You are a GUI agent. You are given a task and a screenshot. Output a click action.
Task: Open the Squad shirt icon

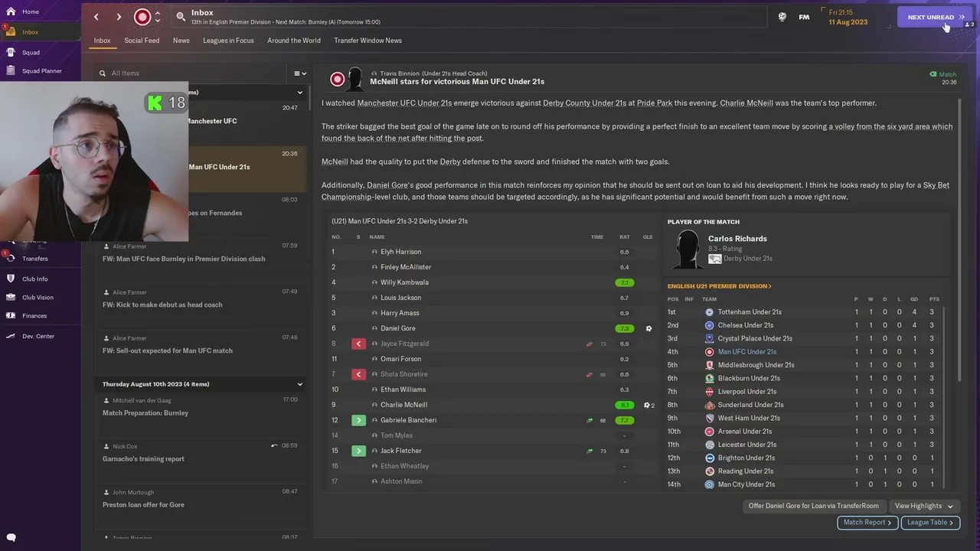tap(11, 52)
